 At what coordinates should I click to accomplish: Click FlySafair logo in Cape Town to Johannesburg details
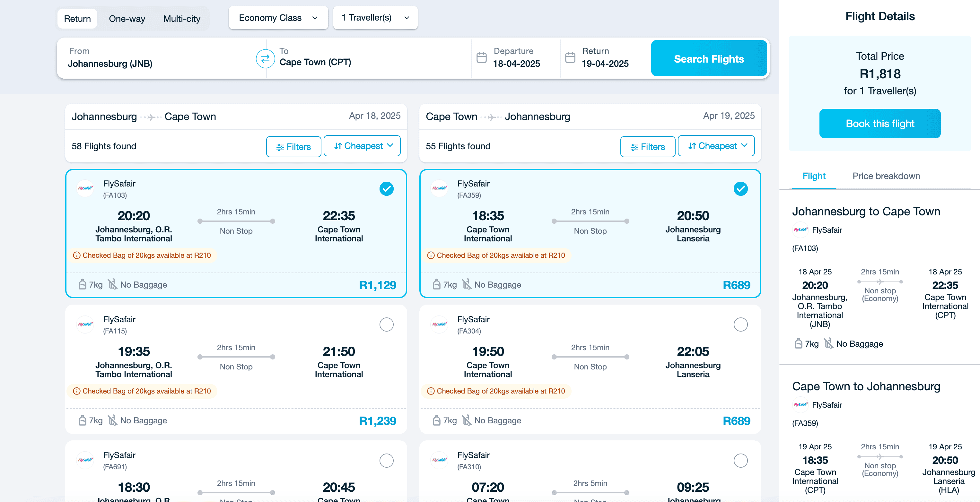801,405
